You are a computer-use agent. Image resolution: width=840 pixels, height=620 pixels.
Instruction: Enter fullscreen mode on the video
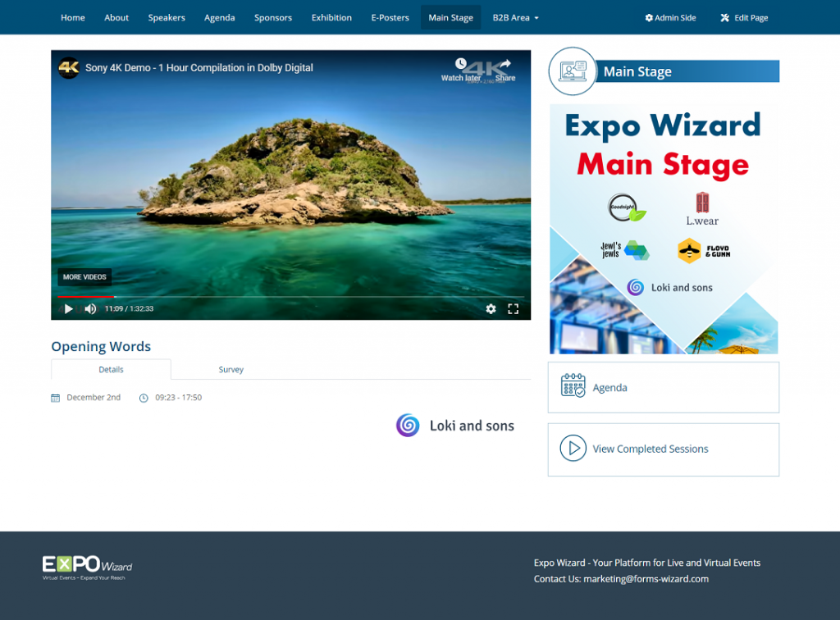[x=514, y=309]
